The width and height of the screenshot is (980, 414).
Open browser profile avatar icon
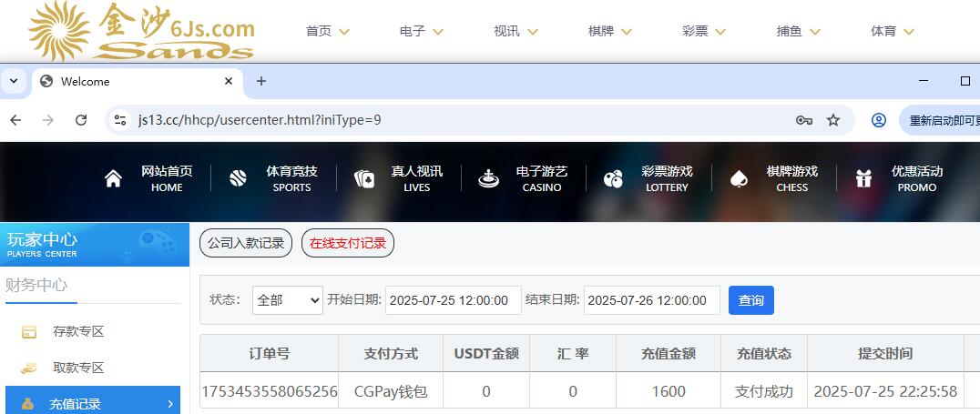pyautogui.click(x=878, y=120)
